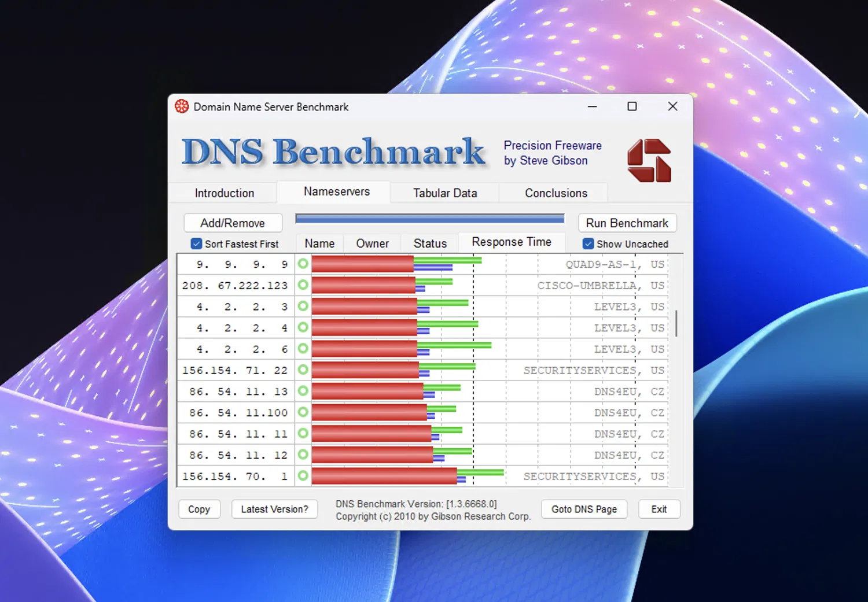
Task: Select the 156.154.70.1 nameserver address
Action: pyautogui.click(x=235, y=477)
